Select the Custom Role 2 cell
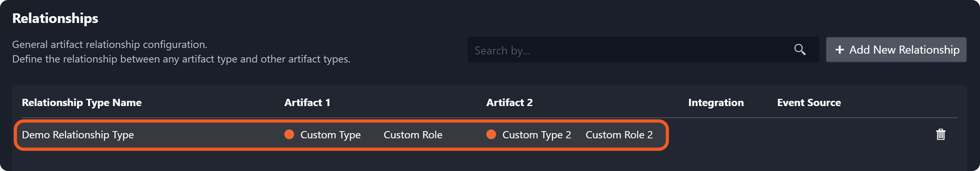980x171 pixels. (619, 135)
